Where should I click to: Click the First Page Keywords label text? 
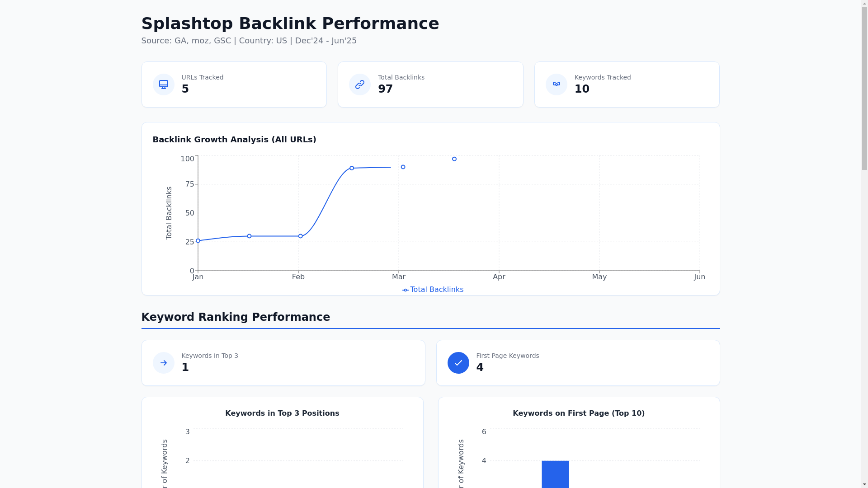pos(508,356)
